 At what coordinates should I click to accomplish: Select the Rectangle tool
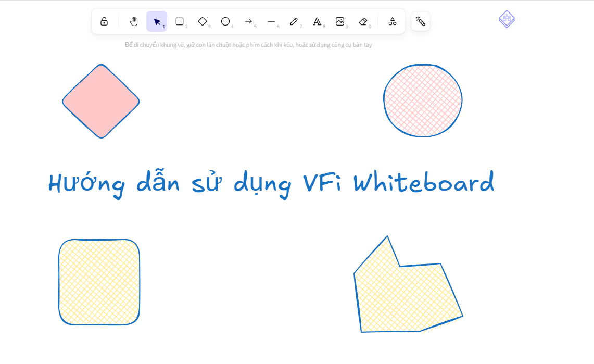click(180, 21)
